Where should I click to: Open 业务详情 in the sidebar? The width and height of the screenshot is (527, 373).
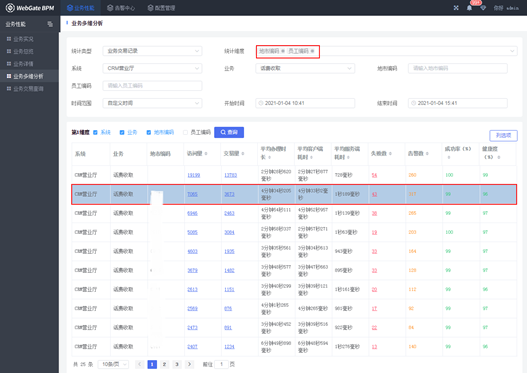click(x=29, y=64)
